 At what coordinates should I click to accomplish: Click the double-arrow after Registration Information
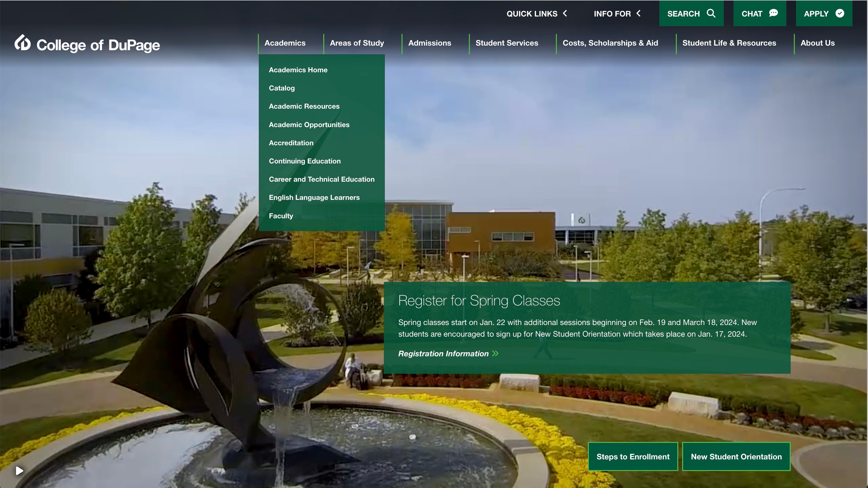click(x=495, y=353)
